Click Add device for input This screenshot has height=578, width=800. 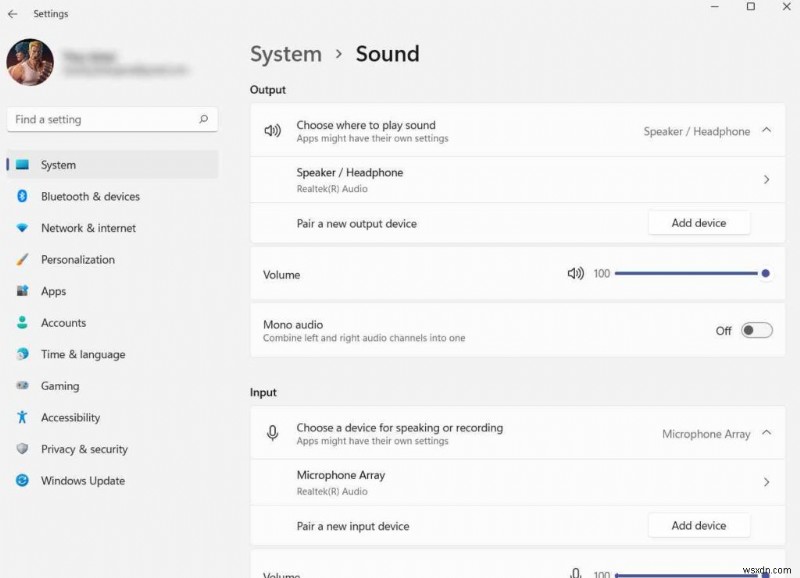[699, 525]
